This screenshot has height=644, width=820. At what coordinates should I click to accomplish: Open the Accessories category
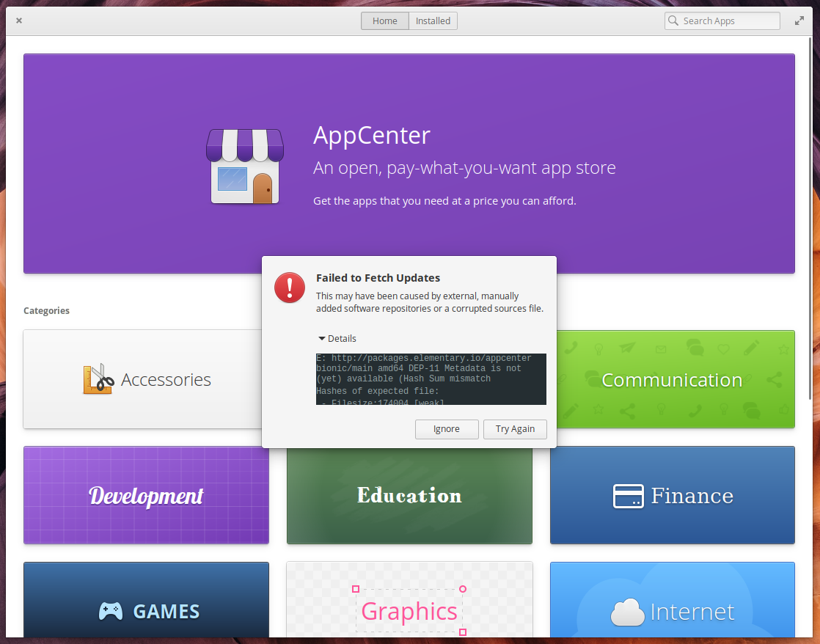tap(143, 379)
